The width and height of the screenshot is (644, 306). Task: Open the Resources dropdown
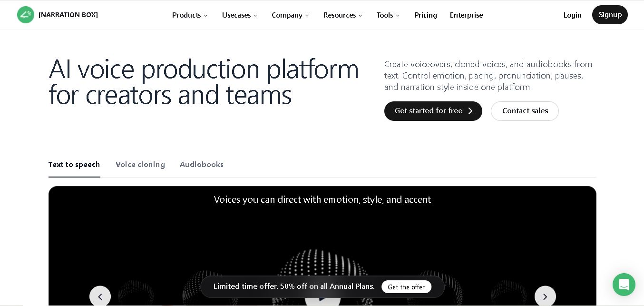343,15
